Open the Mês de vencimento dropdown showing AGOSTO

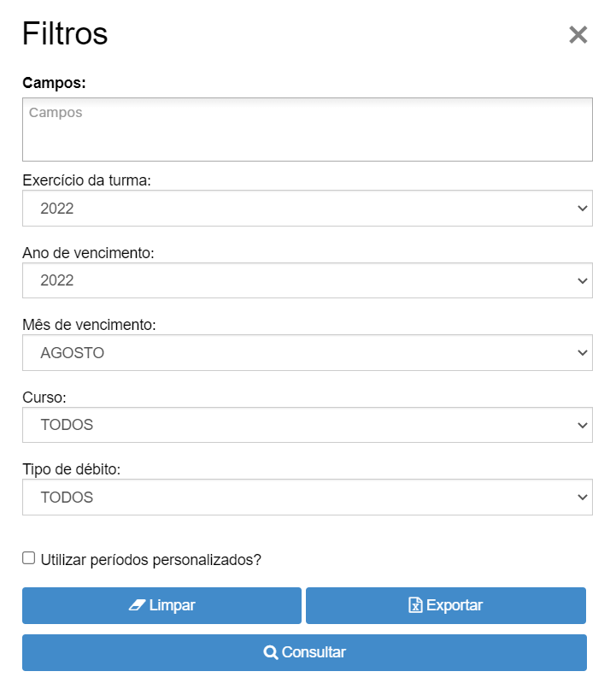coord(308,353)
